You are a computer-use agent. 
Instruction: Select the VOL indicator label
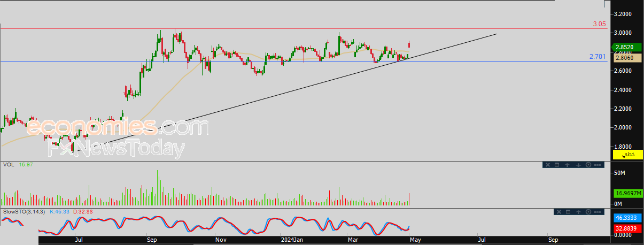point(8,165)
